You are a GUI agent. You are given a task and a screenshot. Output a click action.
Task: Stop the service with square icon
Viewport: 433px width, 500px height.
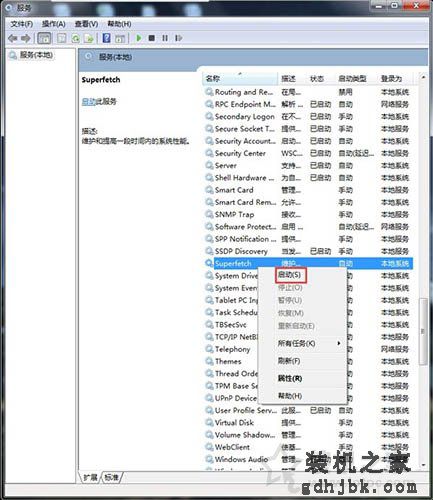152,38
